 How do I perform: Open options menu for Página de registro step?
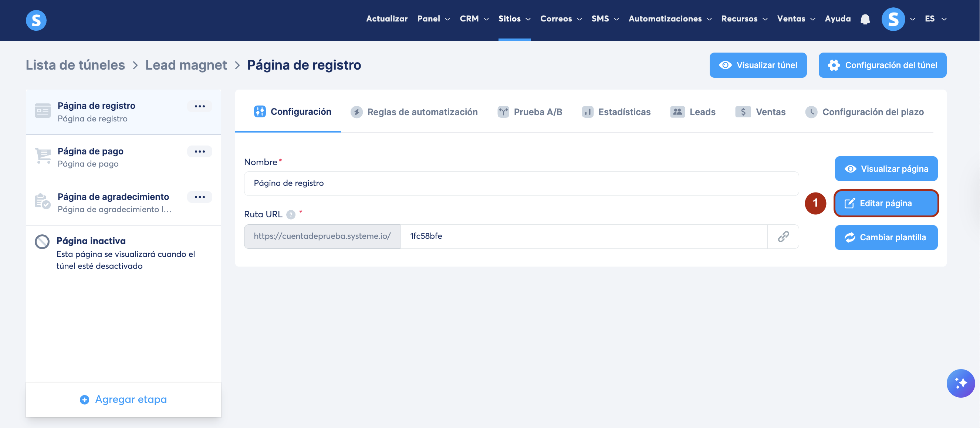(x=199, y=106)
